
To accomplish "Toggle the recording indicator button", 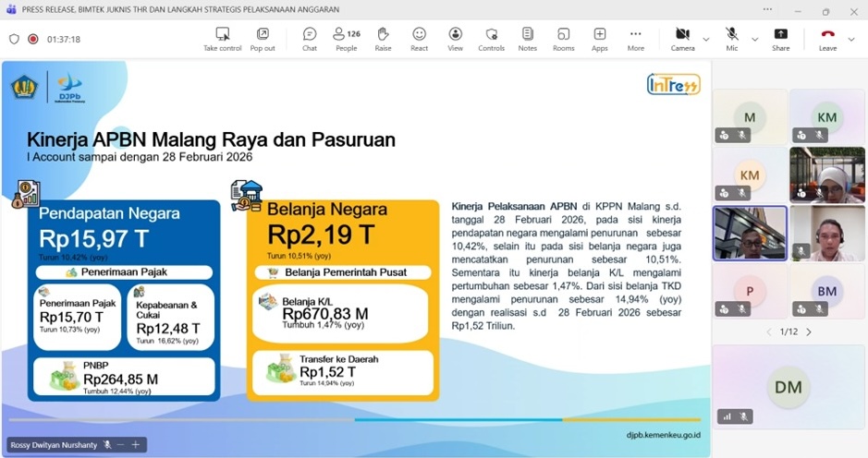I will tap(33, 40).
